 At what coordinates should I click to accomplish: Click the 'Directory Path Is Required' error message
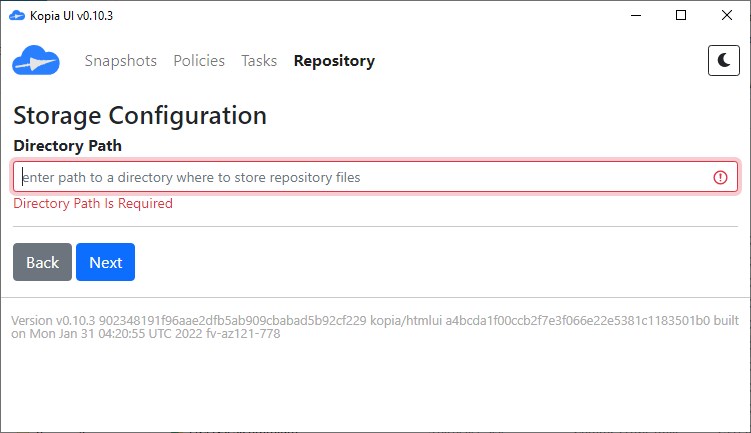[92, 204]
